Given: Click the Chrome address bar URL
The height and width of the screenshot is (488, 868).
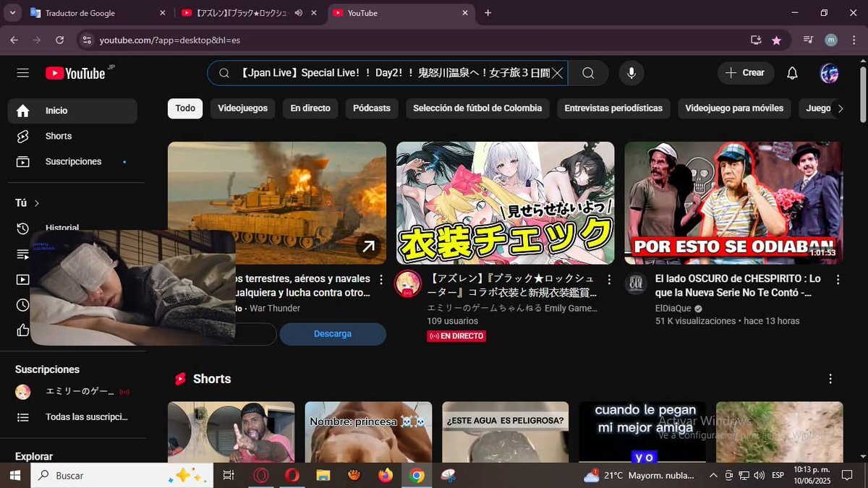Looking at the screenshot, I should pyautogui.click(x=169, y=40).
